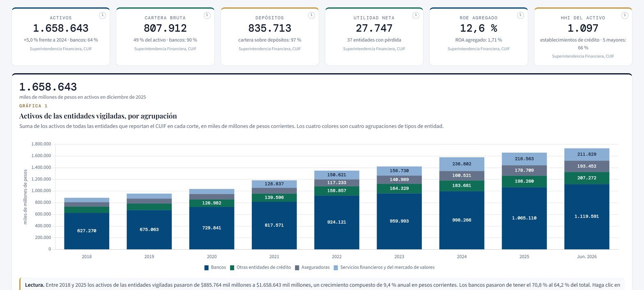Click 2023 light-blue segment 156.730
Screen dimensions: 644x290
(x=399, y=171)
